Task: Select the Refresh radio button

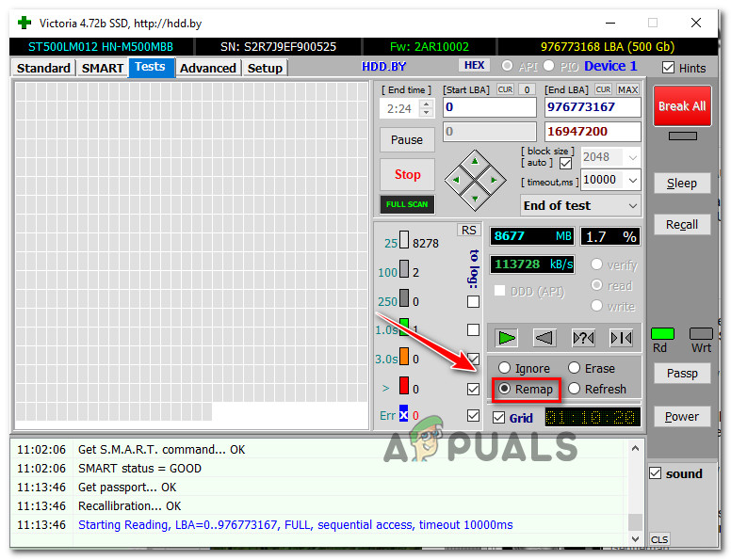Action: click(574, 389)
